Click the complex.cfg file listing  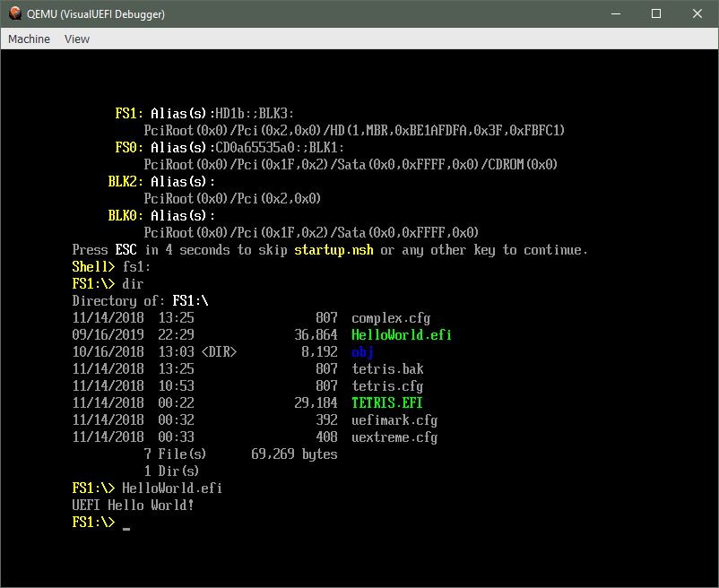pos(391,318)
